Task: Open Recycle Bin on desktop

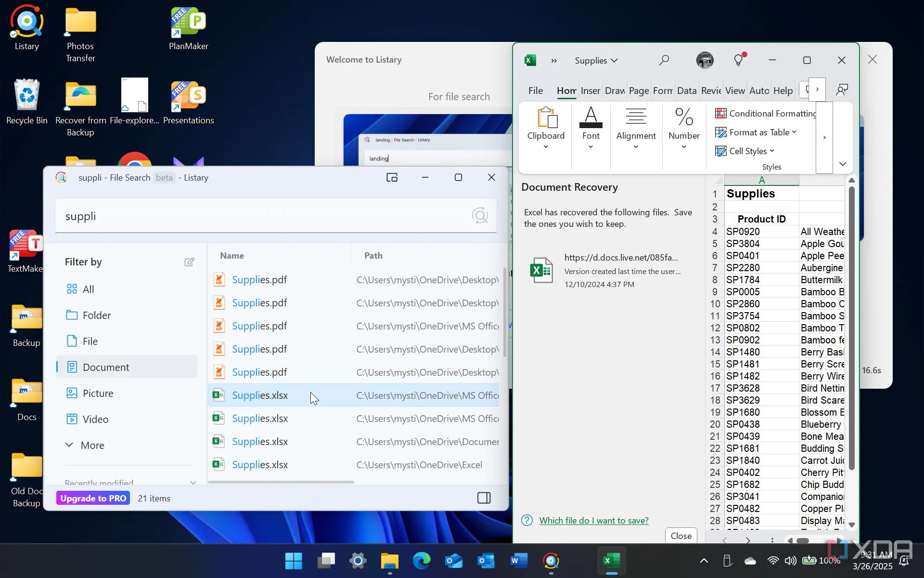Action: [x=27, y=102]
